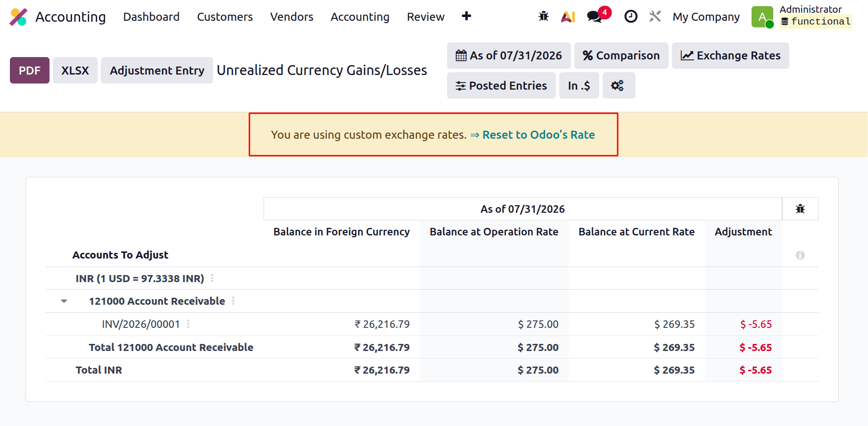Open the AI assistant icon
Viewport: 868px width, 426px height.
coord(568,17)
